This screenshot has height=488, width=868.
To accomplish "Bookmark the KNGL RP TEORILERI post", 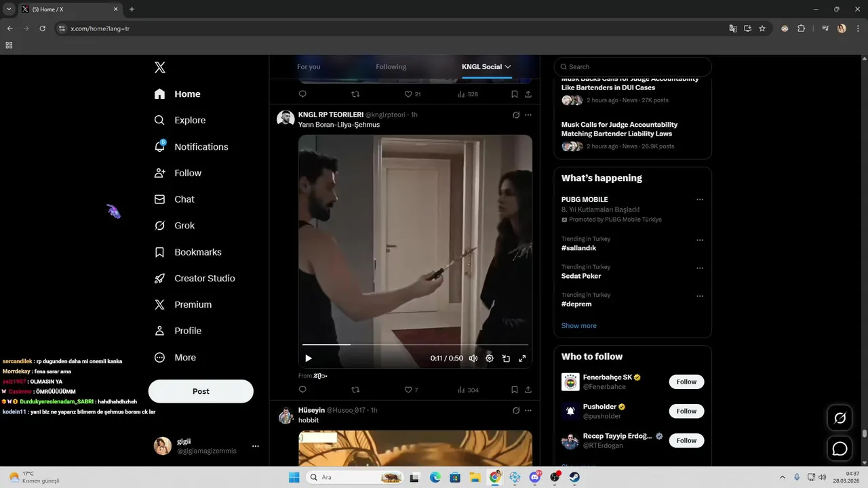I will click(x=515, y=390).
